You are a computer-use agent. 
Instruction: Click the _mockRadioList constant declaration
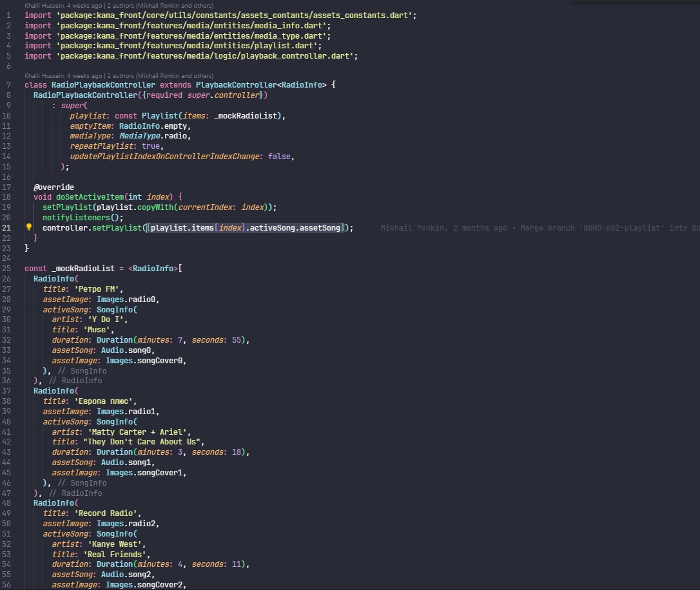pyautogui.click(x=84, y=269)
